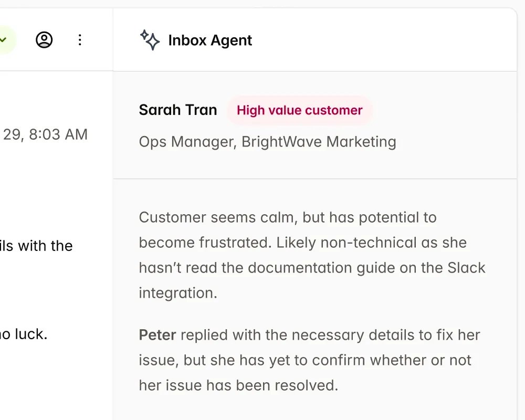Select the person profile icon in the toolbar

pos(44,39)
